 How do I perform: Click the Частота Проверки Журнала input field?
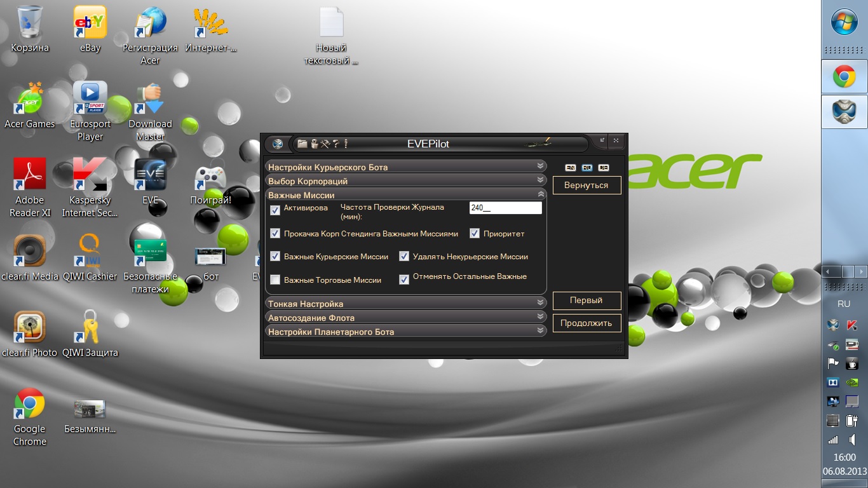pos(505,208)
